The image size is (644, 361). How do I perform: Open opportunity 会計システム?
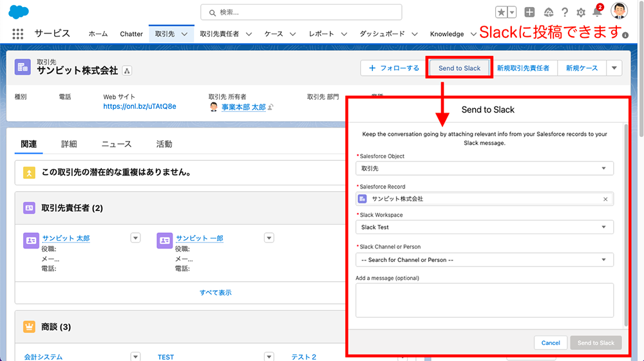[44, 357]
